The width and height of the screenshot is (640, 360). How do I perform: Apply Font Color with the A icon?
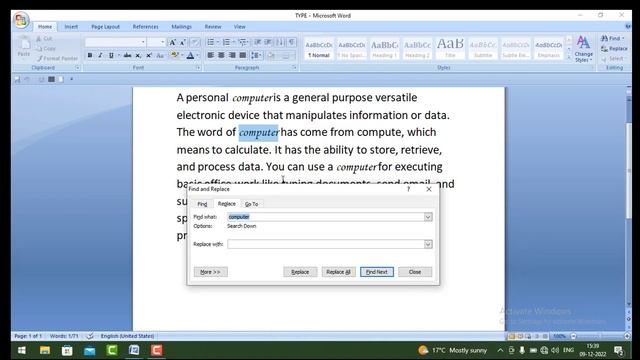coord(190,55)
